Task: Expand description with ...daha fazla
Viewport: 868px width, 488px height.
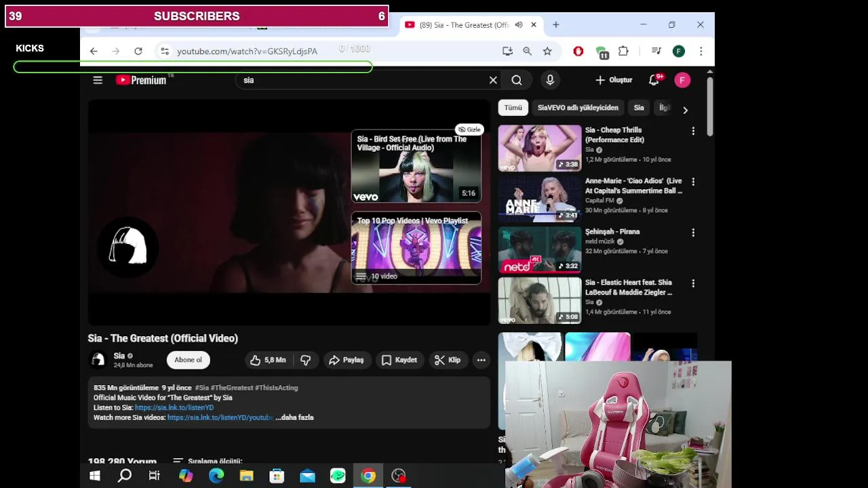Action: click(x=294, y=418)
